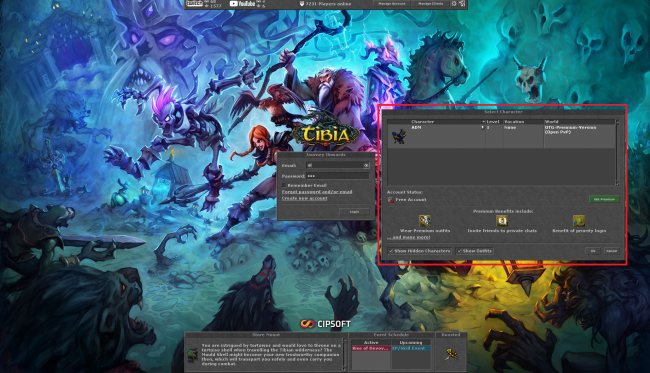The height and width of the screenshot is (373, 650).
Task: Click the down arrow of character list scrollbar
Action: coord(617,183)
